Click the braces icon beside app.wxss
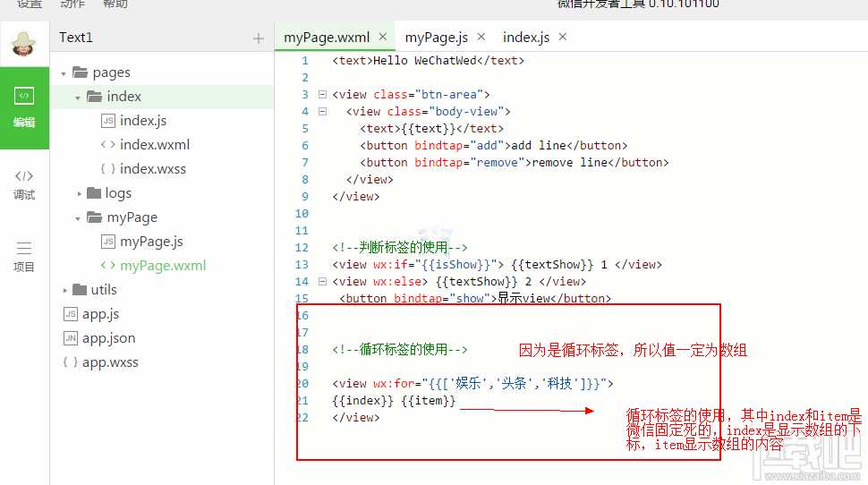The image size is (868, 485). point(71,362)
